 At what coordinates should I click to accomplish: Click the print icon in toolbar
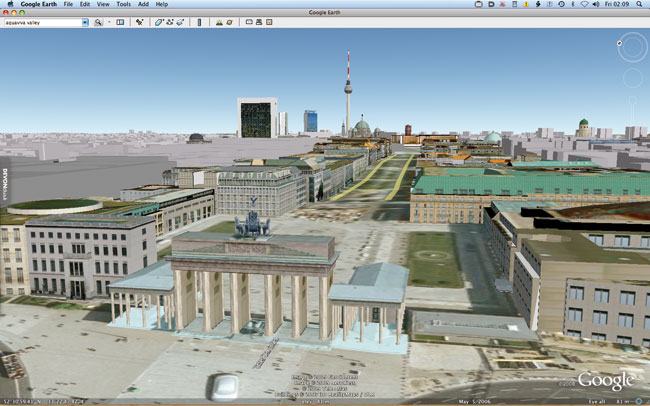pyautogui.click(x=259, y=21)
